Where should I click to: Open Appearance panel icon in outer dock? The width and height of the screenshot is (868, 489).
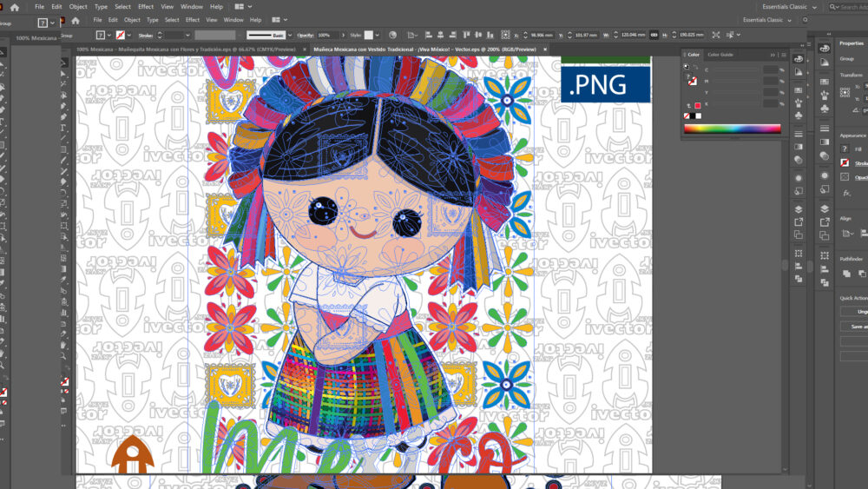(x=825, y=175)
